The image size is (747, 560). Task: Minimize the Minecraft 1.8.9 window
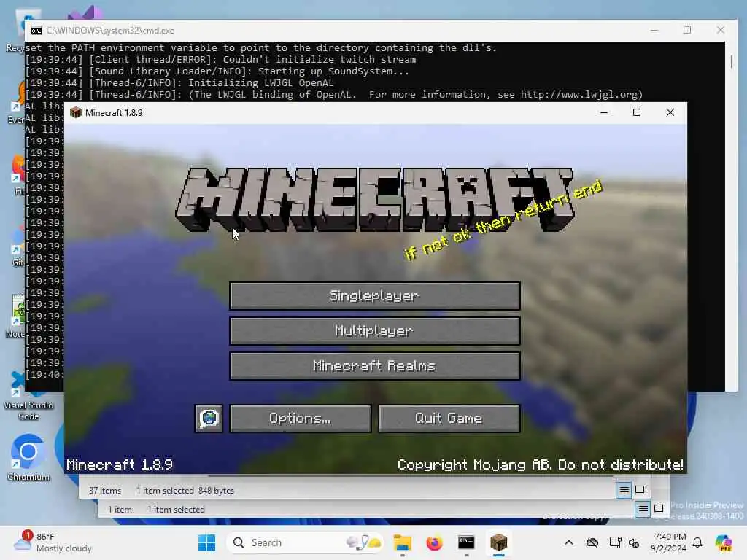pos(604,112)
